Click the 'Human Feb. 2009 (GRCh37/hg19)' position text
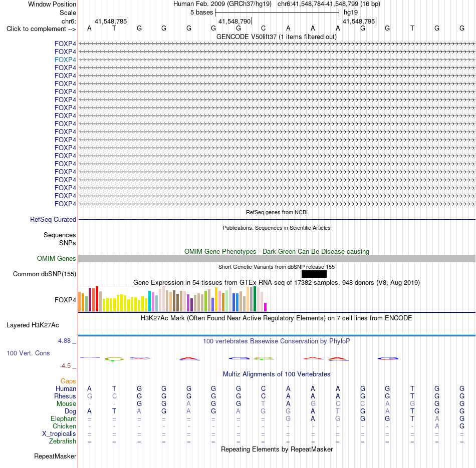476x468 pixels. tap(222, 4)
